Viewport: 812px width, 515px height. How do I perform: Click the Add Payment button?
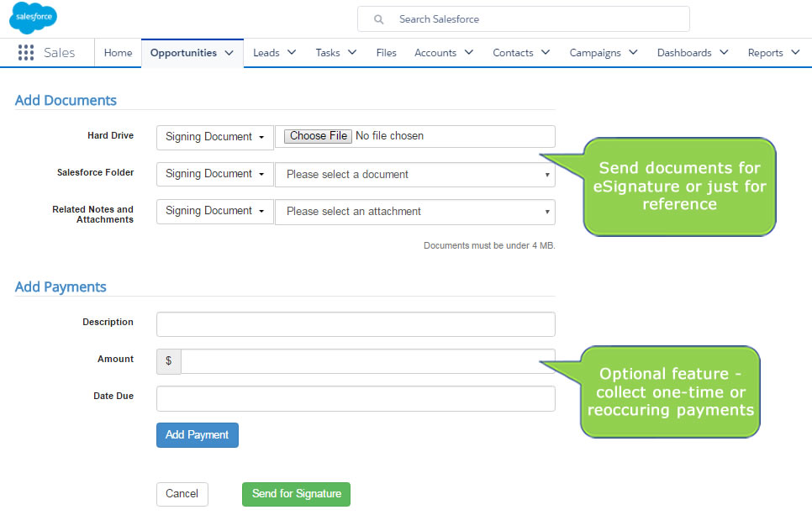point(198,435)
